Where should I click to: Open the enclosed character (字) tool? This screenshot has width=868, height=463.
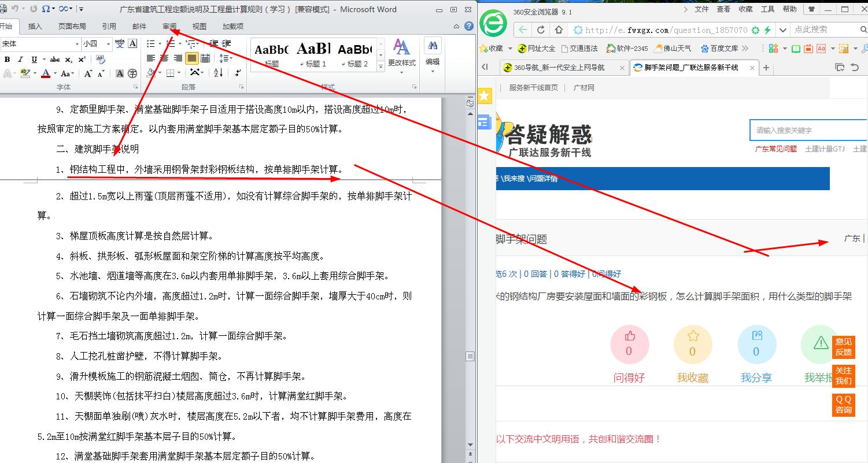[132, 73]
